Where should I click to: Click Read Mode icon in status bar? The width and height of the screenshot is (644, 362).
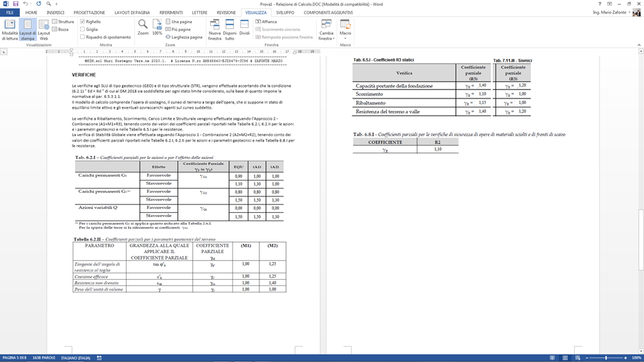(552, 358)
